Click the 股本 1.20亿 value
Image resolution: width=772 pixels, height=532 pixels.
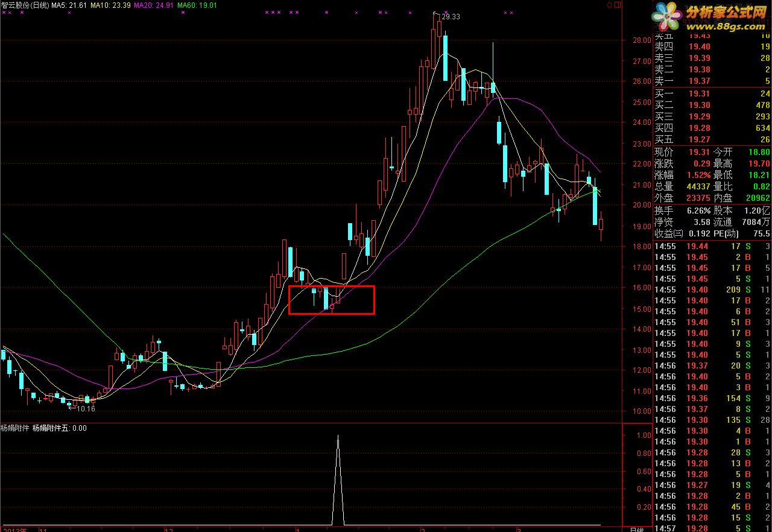click(x=757, y=211)
